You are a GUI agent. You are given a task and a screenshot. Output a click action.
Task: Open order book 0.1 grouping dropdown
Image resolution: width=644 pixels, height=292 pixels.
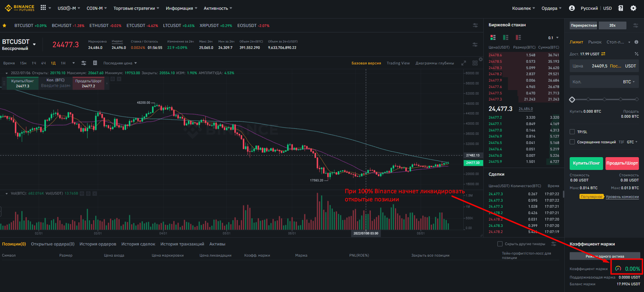tap(553, 38)
